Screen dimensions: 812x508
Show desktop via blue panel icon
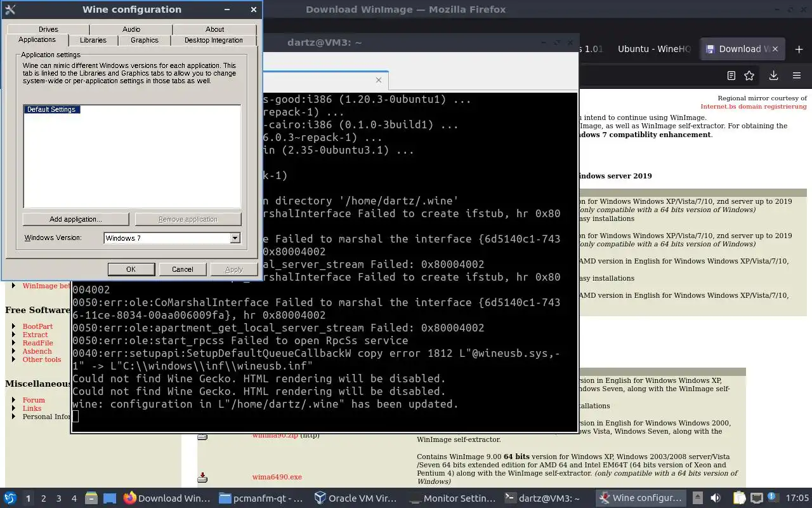pyautogui.click(x=109, y=498)
